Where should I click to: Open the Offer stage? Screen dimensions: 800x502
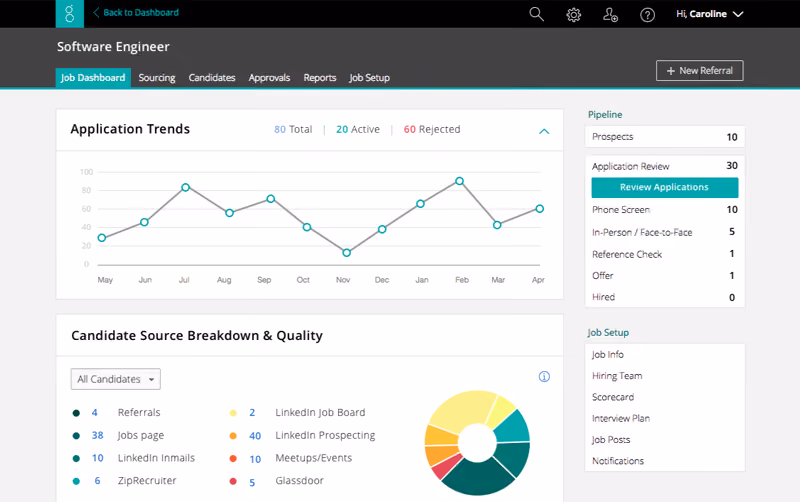click(x=665, y=275)
